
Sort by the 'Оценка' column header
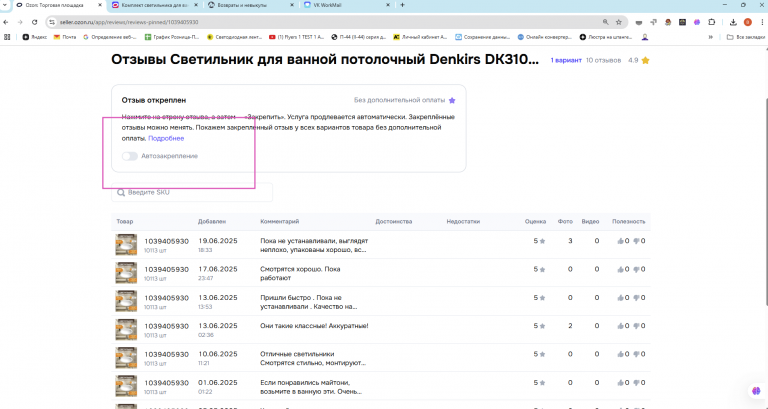point(535,221)
